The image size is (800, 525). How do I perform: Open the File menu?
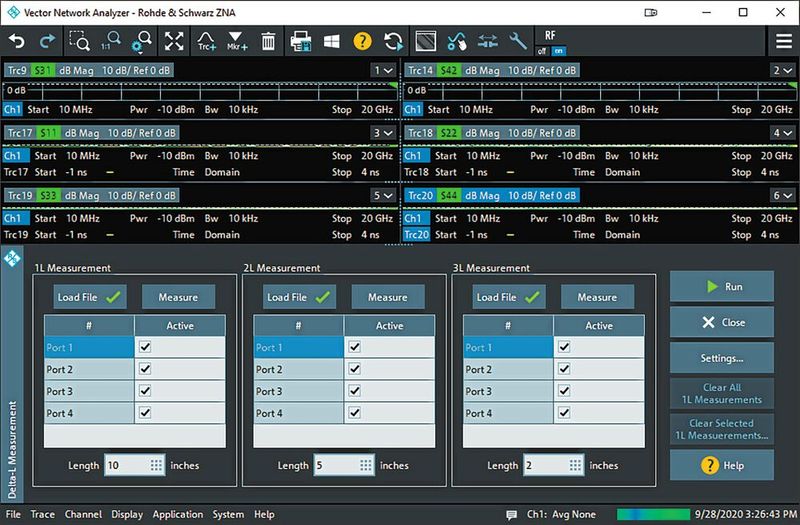click(13, 514)
